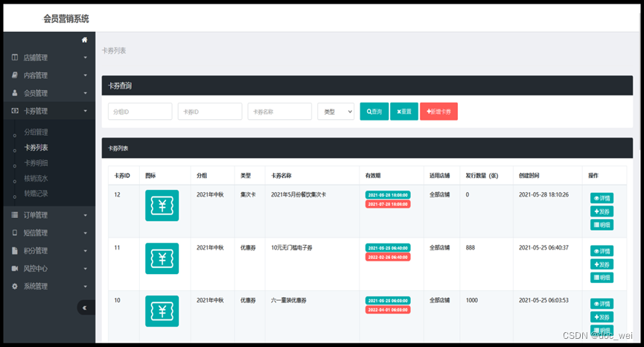Click coupon icon thumbnail for card 12
644x347 pixels.
click(x=162, y=206)
